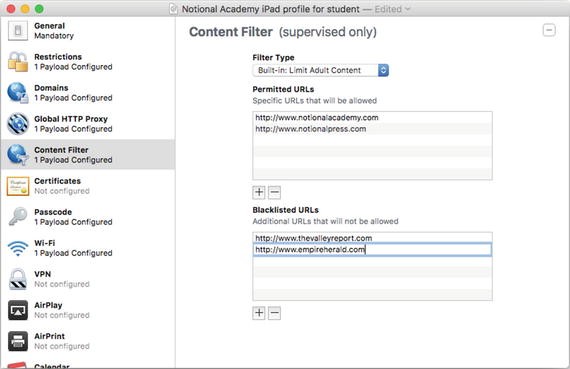Screen dimensions: 570x369
Task: Select permitted URL www.notionalpress.com
Action: tap(372, 129)
